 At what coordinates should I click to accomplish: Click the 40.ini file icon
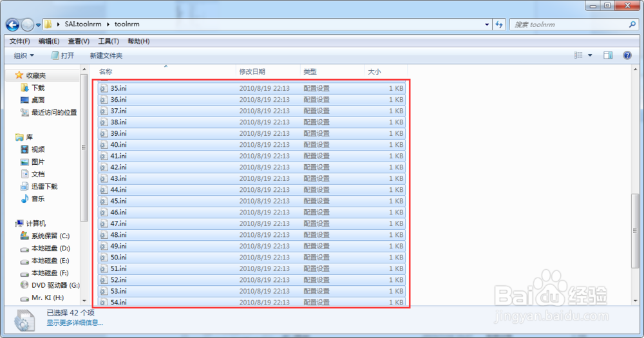point(104,145)
